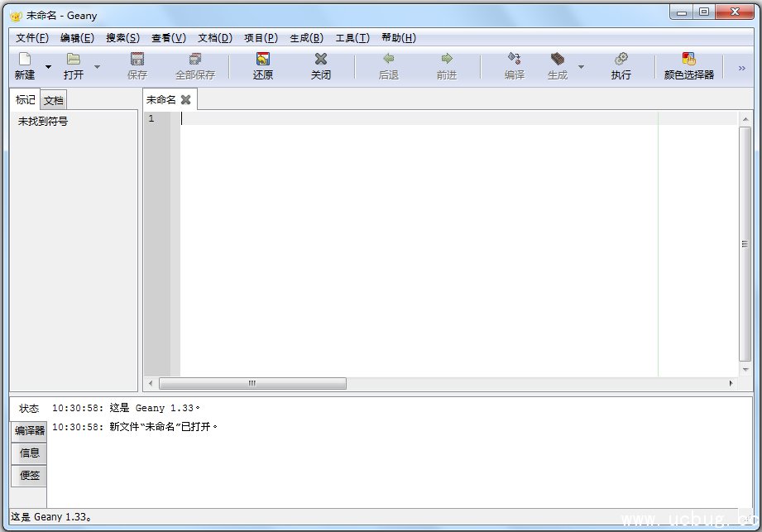Click the editor scroll right arrow

731,383
